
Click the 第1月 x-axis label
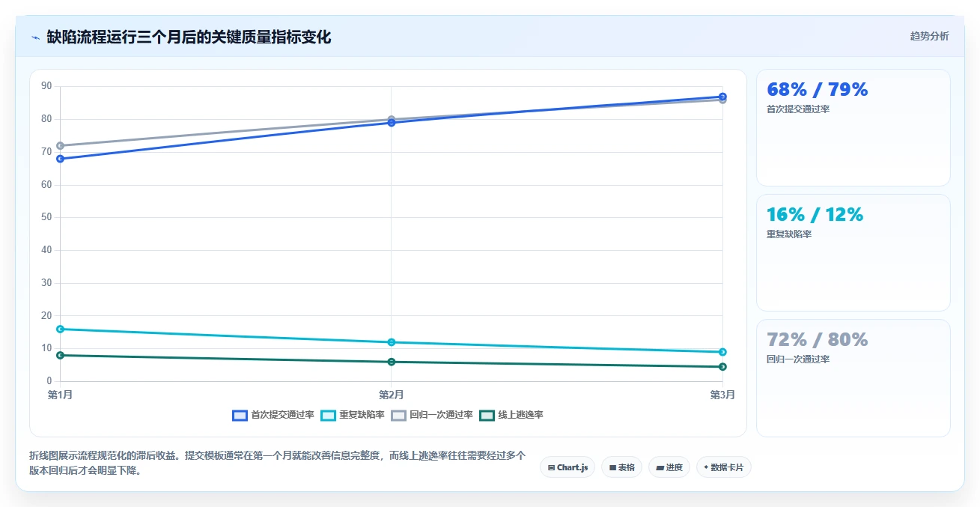click(x=60, y=395)
